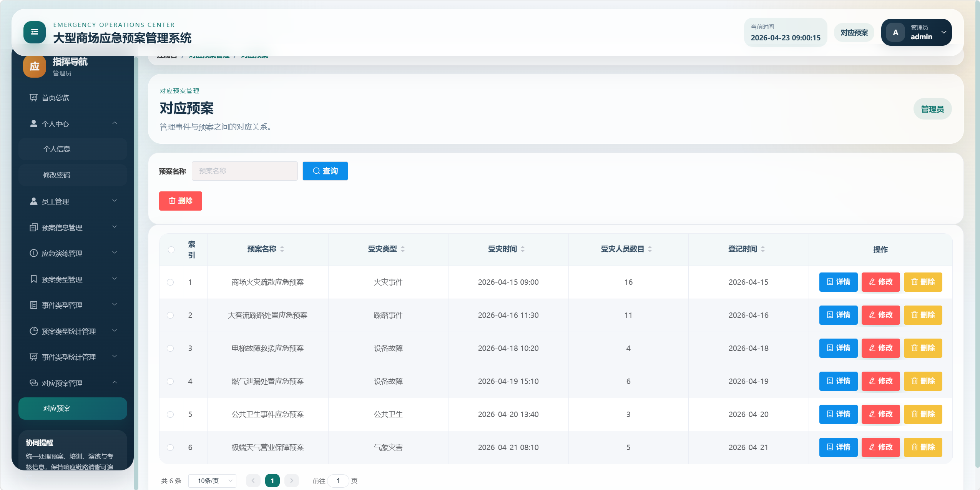Click the 预案类型管理 bookmark icon
The height and width of the screenshot is (490, 980).
pos(34,279)
